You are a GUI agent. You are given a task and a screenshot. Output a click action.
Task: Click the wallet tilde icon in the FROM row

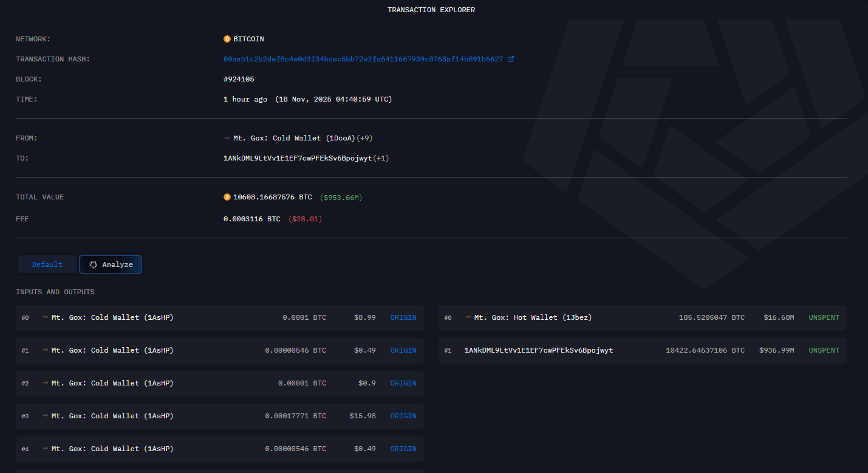pyautogui.click(x=226, y=137)
